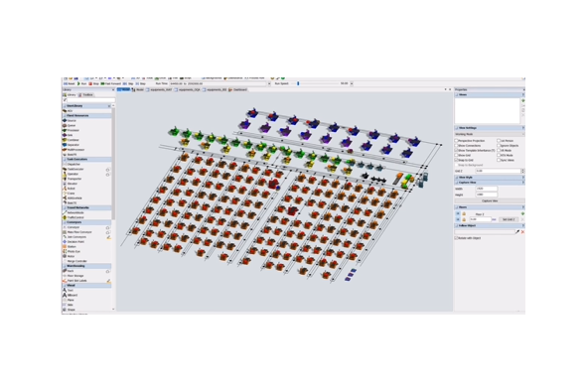Disable the Snap to Grid checkbox

point(456,160)
